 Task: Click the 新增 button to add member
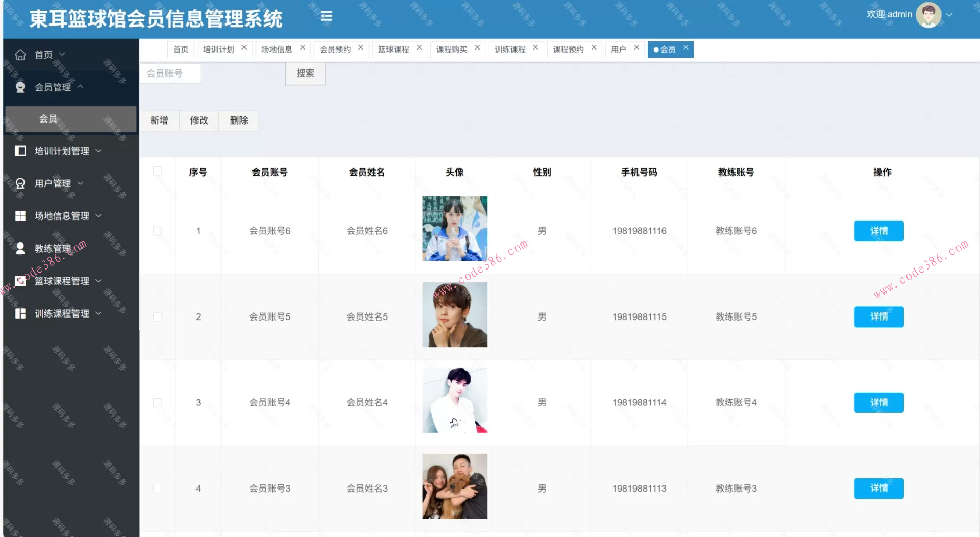coord(159,120)
